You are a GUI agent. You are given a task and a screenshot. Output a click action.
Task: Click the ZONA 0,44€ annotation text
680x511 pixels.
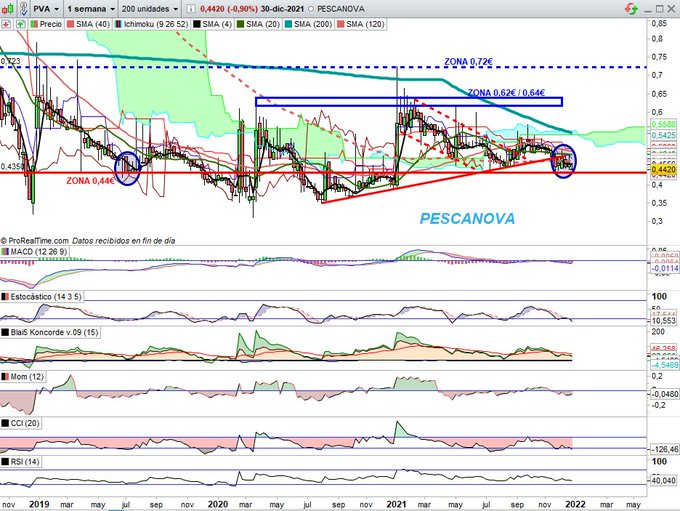(x=90, y=181)
